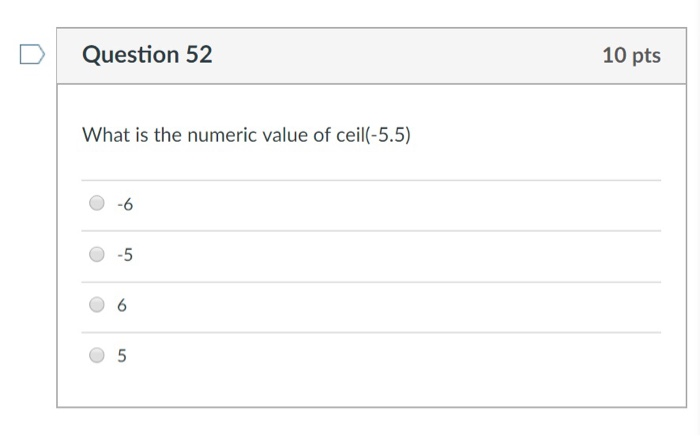This screenshot has width=700, height=436.
Task: Select the radio button for -6
Action: [x=97, y=204]
